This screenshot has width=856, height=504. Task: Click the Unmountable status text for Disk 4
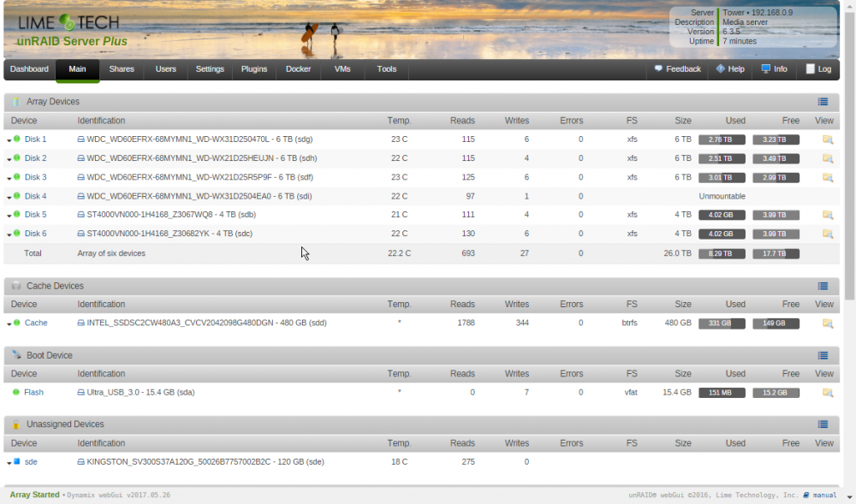[x=722, y=196]
